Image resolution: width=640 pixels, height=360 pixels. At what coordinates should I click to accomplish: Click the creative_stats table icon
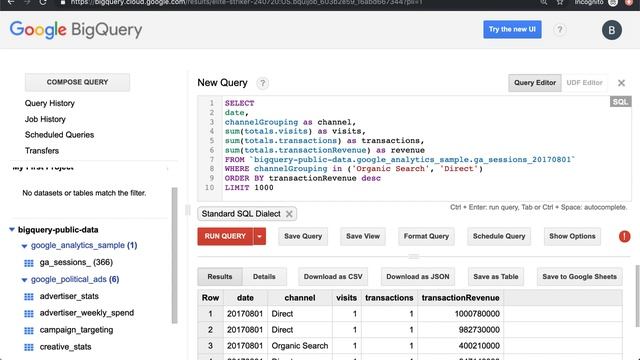[29, 347]
